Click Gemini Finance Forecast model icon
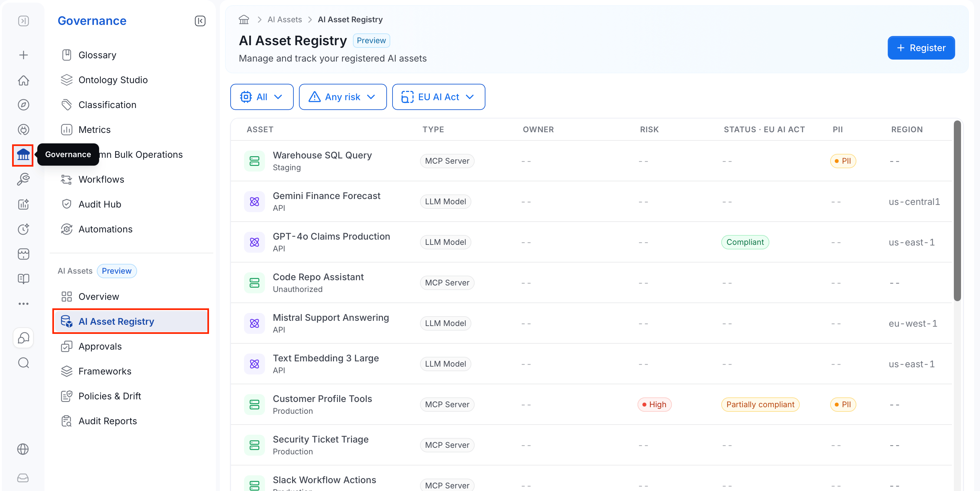Screen dimensions: 980x491 (254, 202)
